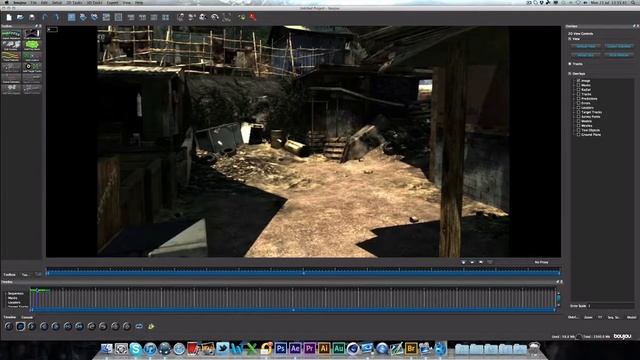Enable the Radial overlay checkbox
This screenshot has height=360, width=640.
578,90
